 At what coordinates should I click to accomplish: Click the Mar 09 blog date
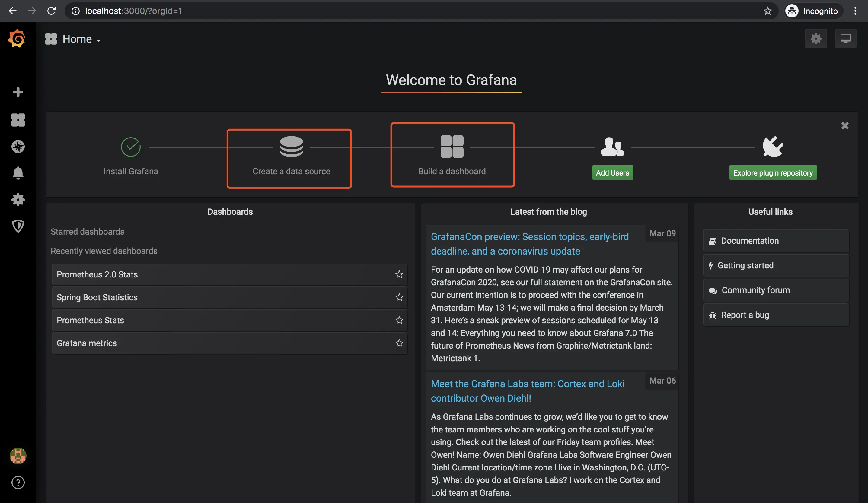point(662,233)
